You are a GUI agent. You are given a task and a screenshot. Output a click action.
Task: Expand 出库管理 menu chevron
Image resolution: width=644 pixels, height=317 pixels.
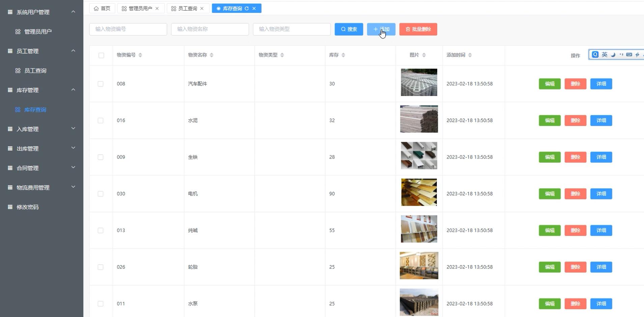click(x=73, y=148)
